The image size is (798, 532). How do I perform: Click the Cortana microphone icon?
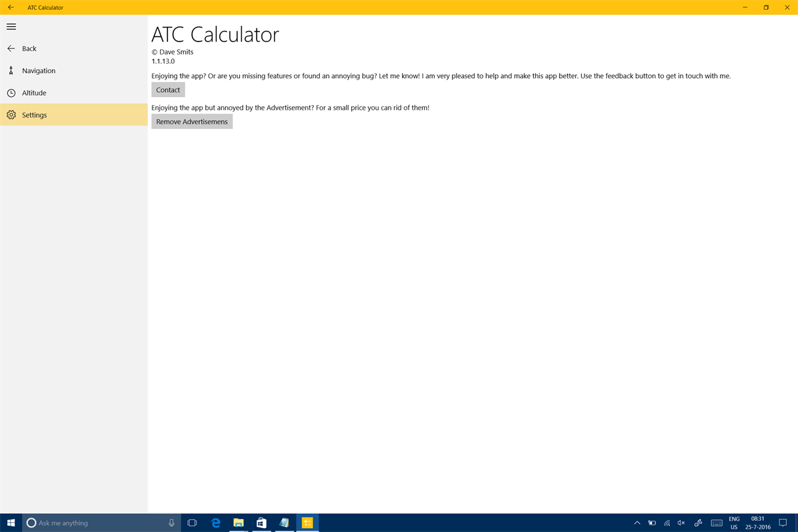[x=171, y=523]
